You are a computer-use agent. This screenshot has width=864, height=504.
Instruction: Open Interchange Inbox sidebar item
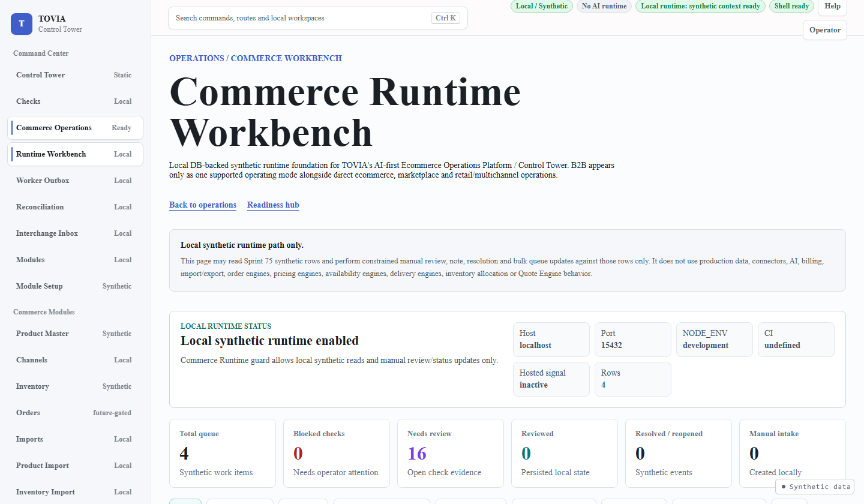click(x=75, y=233)
